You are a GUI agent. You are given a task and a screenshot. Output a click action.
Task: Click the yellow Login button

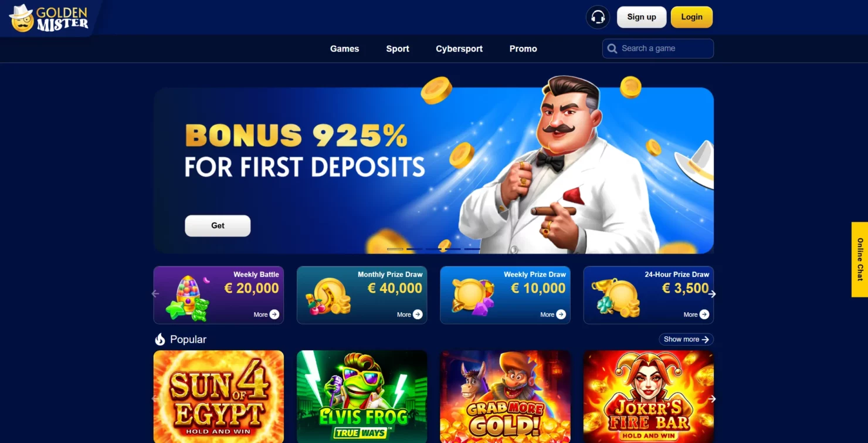click(x=691, y=17)
